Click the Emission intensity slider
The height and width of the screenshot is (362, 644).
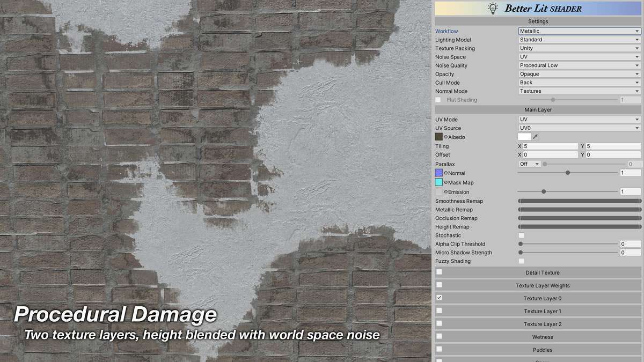[x=568, y=191]
